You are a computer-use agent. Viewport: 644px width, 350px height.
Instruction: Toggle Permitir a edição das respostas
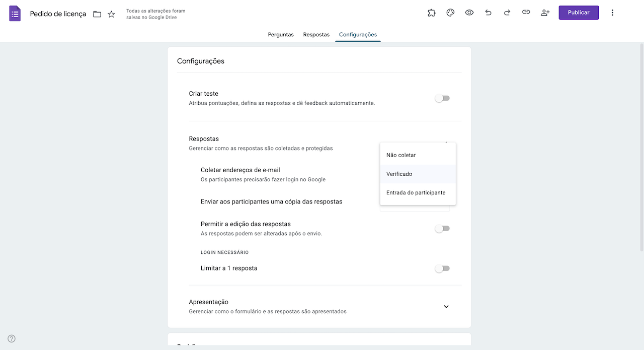tap(442, 229)
